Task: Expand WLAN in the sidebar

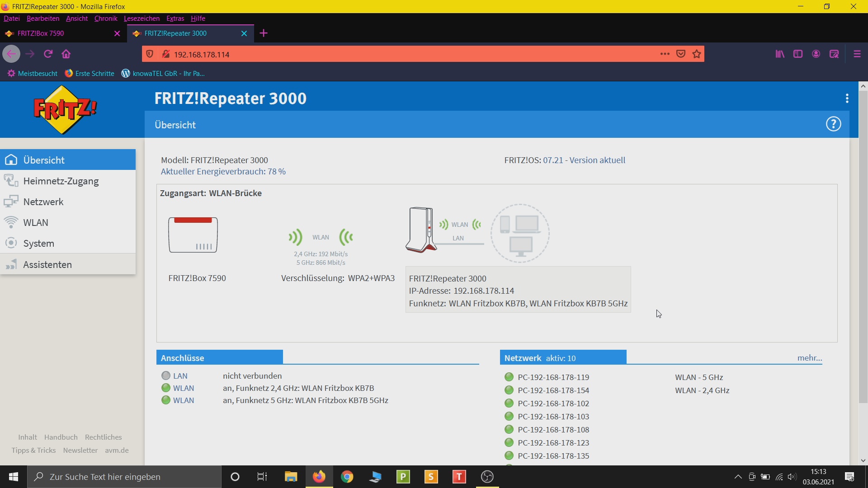Action: click(x=68, y=222)
